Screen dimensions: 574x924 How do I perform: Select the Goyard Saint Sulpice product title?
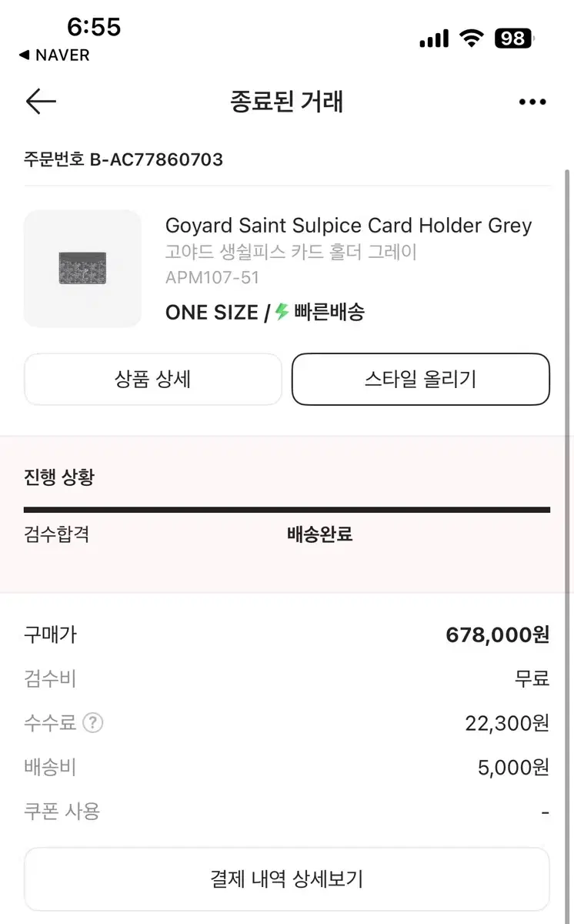click(349, 226)
